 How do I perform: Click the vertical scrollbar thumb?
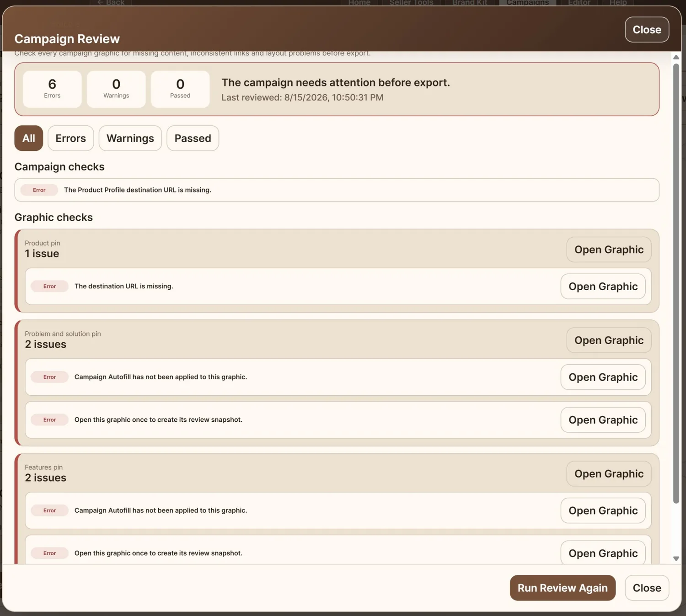coord(676,283)
